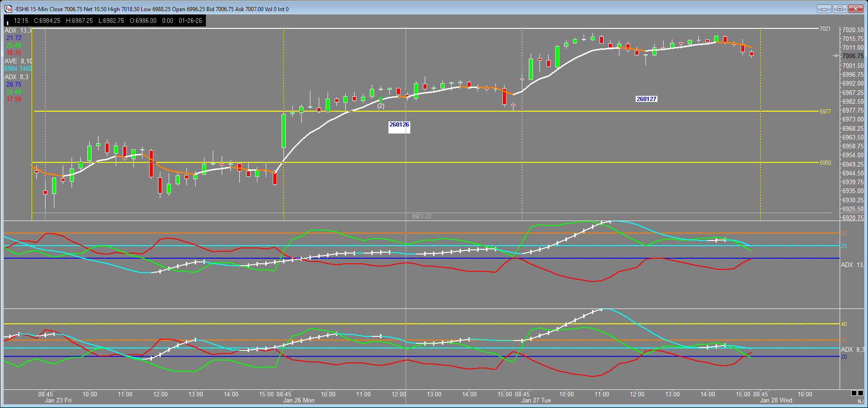This screenshot has width=868, height=408.
Task: Click the right black square above NJ
Action: coord(861,393)
